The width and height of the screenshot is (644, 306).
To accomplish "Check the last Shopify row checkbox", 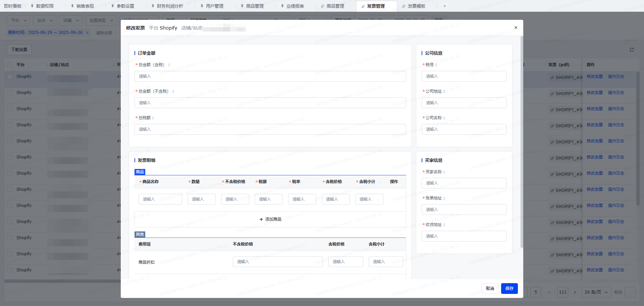I will (x=10, y=270).
